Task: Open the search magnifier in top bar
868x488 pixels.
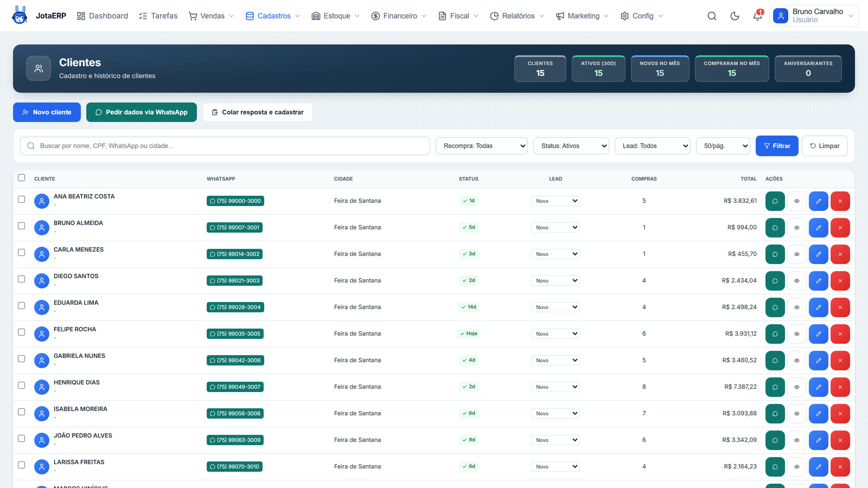Action: click(x=712, y=16)
